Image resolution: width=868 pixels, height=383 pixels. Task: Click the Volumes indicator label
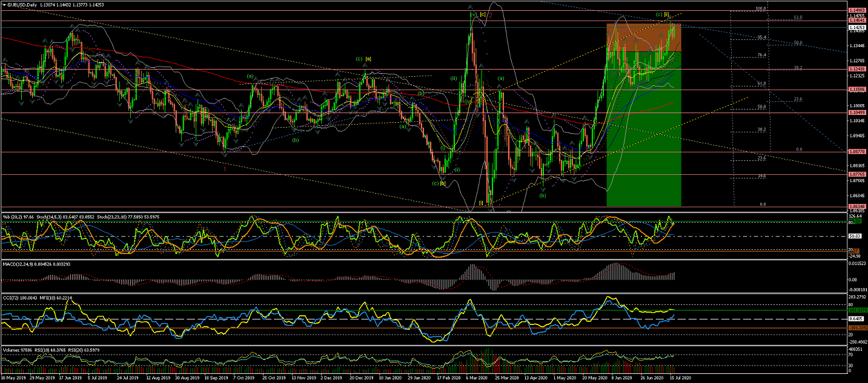(x=13, y=349)
